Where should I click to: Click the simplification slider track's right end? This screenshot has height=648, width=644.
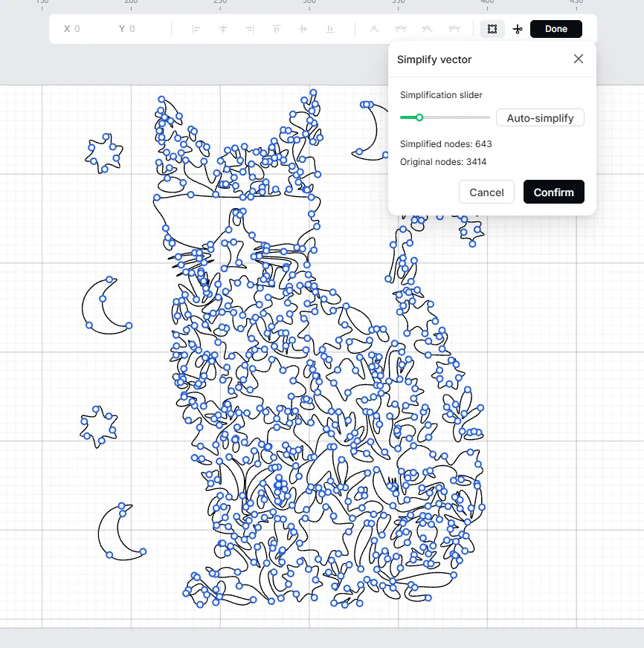[489, 117]
